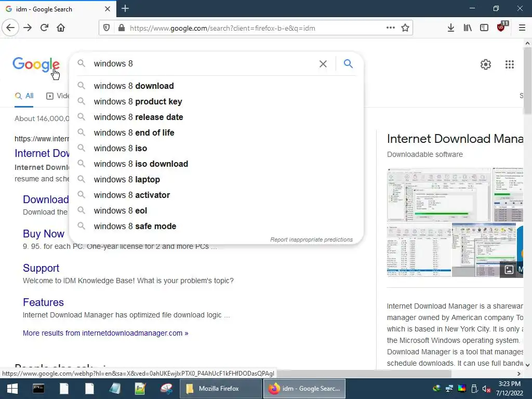Open More results from internetdownloadmanager.com

(x=105, y=333)
